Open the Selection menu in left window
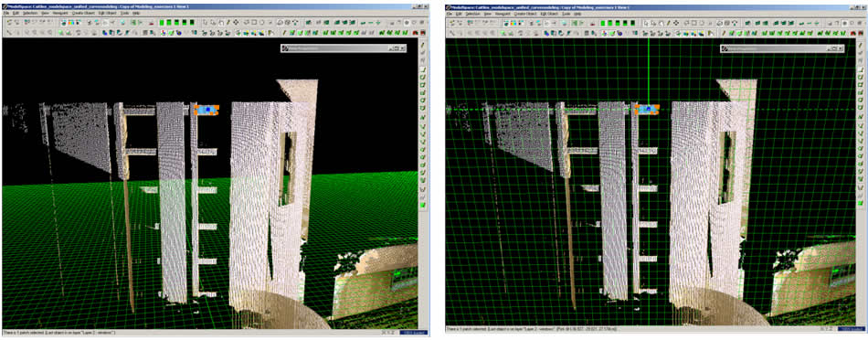Viewport: 868px width, 340px height. (30, 13)
